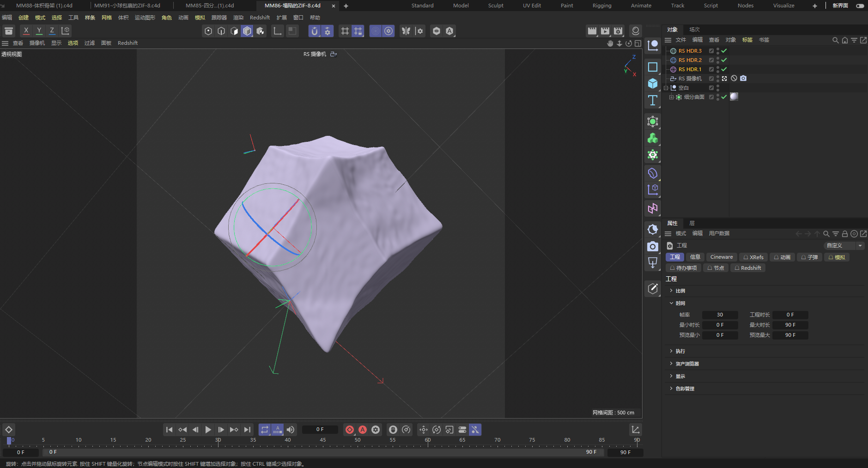
Task: Go to start of animation
Action: click(170, 430)
